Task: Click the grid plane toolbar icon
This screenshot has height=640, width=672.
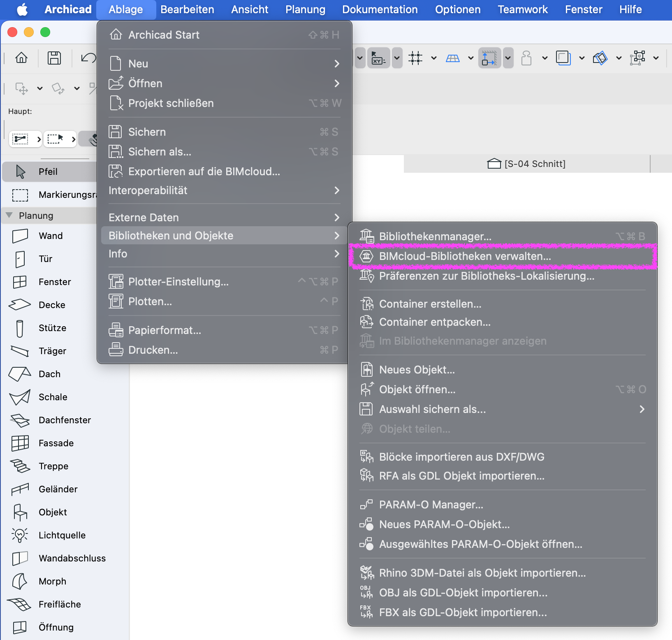Action: [x=452, y=58]
